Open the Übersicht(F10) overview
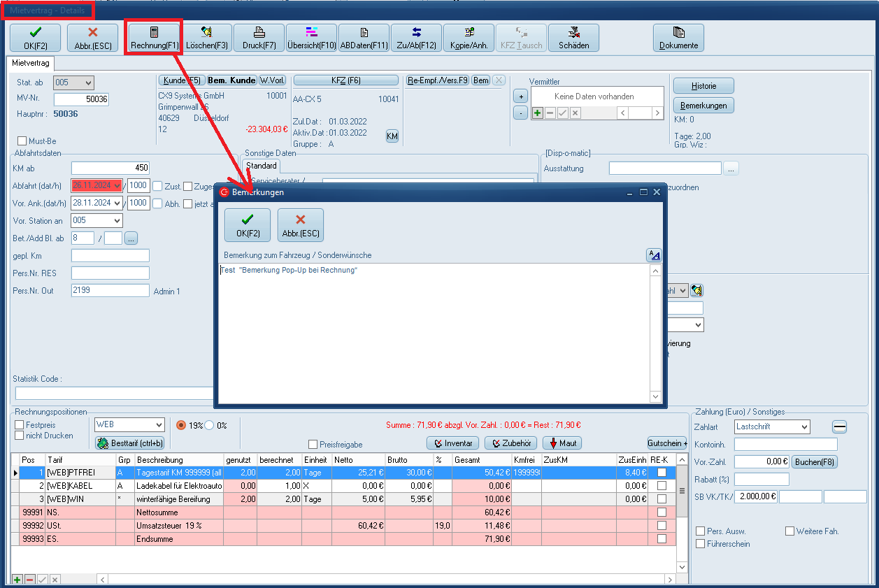 [311, 38]
